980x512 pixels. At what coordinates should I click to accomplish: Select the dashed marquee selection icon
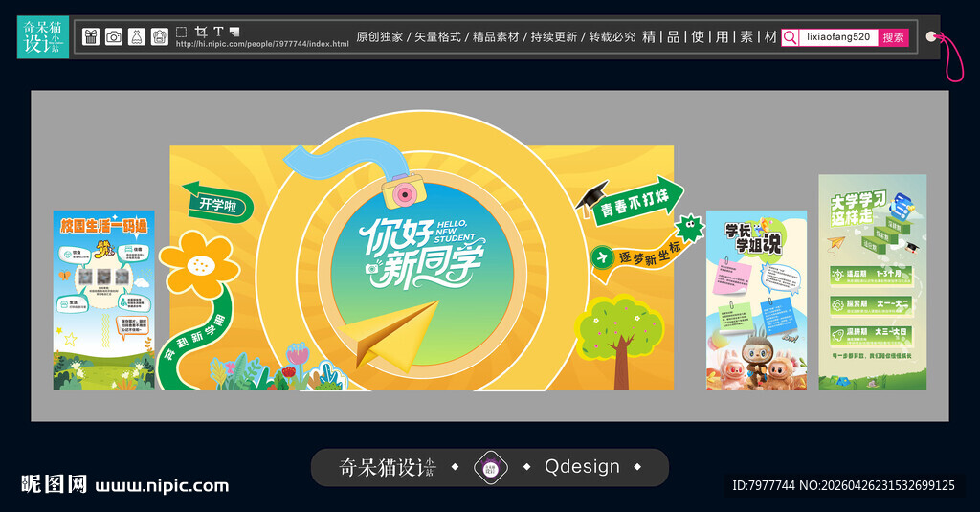[181, 32]
